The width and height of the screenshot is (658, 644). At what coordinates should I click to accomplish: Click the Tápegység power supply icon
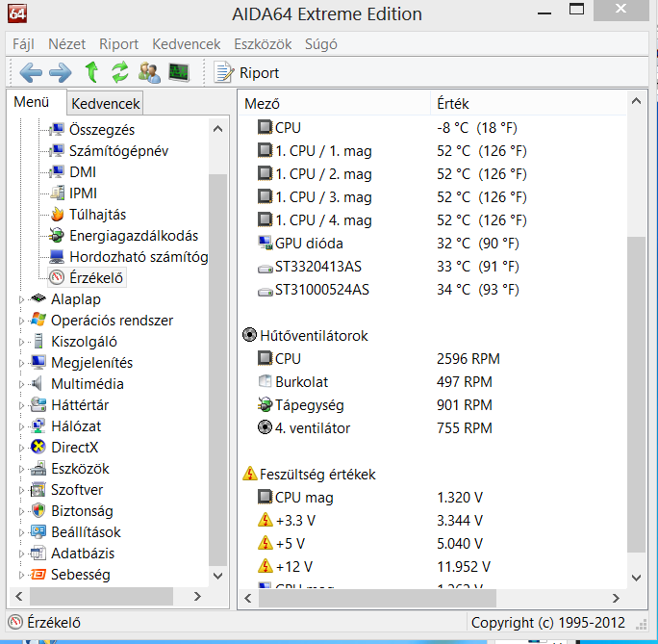coord(265,404)
